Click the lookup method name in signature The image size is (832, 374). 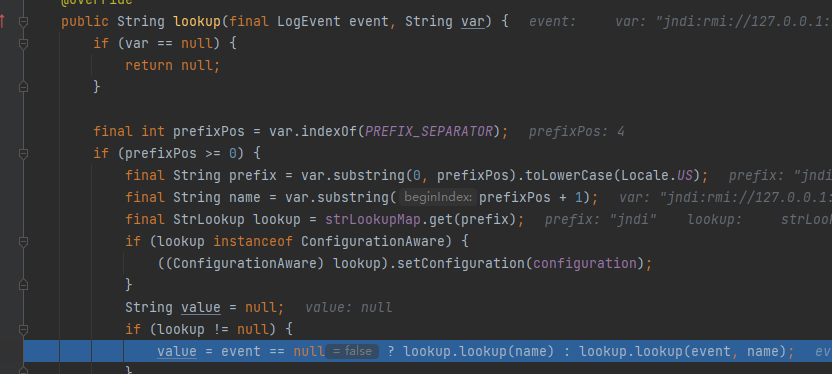pos(197,22)
